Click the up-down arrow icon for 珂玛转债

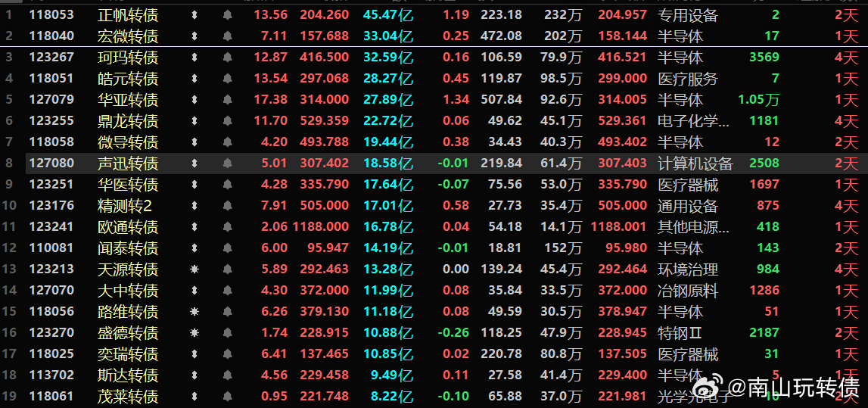click(x=194, y=58)
